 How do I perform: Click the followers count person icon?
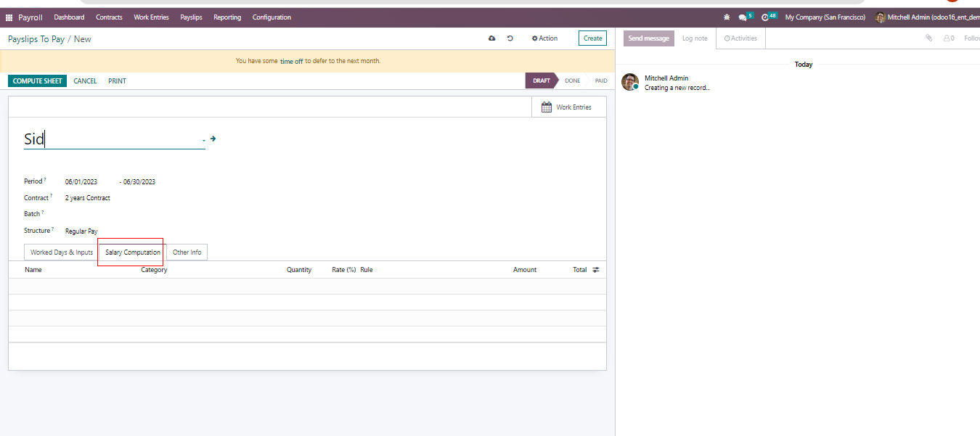tap(947, 38)
